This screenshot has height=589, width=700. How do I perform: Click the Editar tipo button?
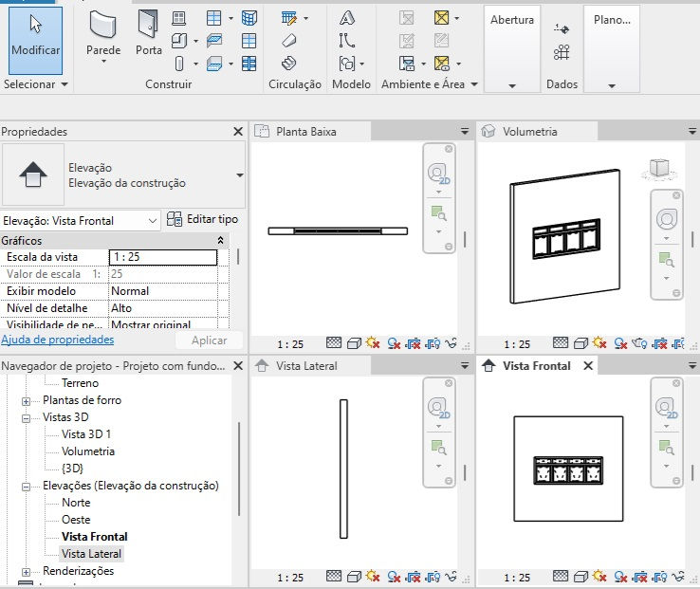pos(202,219)
